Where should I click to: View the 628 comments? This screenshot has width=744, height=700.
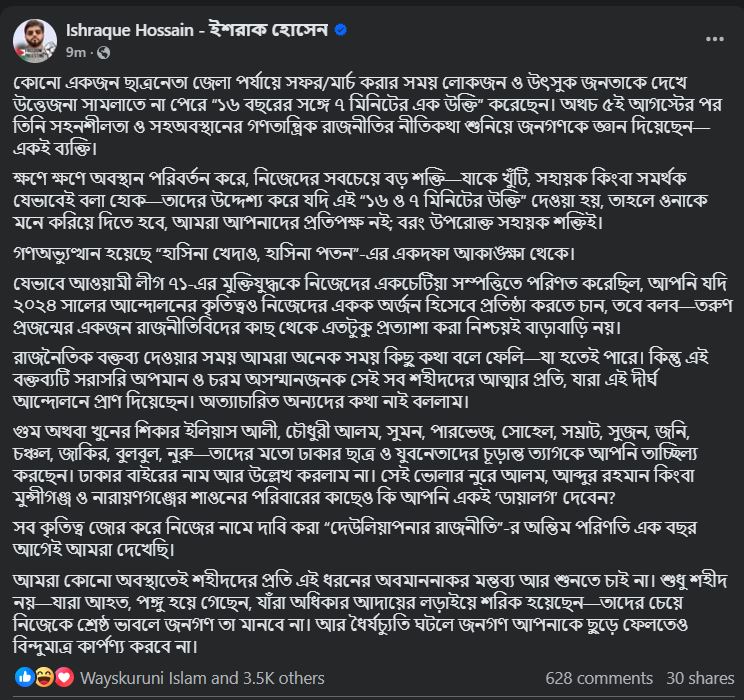point(599,678)
